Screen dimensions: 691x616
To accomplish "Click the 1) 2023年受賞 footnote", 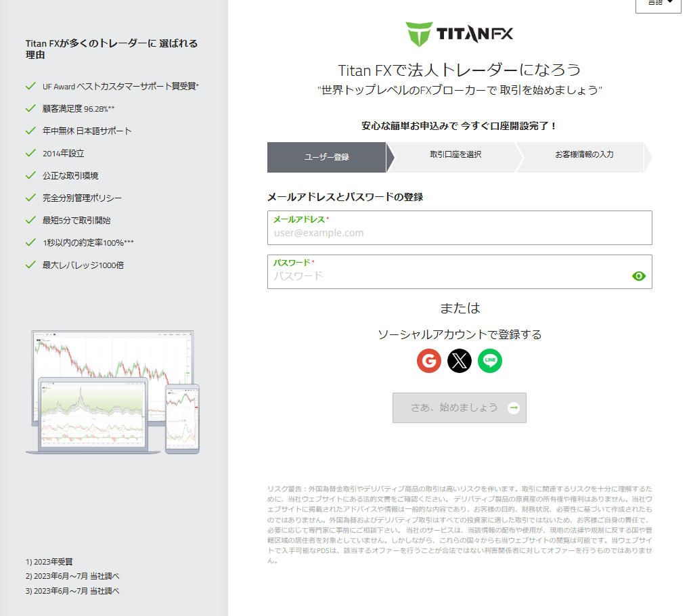I will point(49,562).
